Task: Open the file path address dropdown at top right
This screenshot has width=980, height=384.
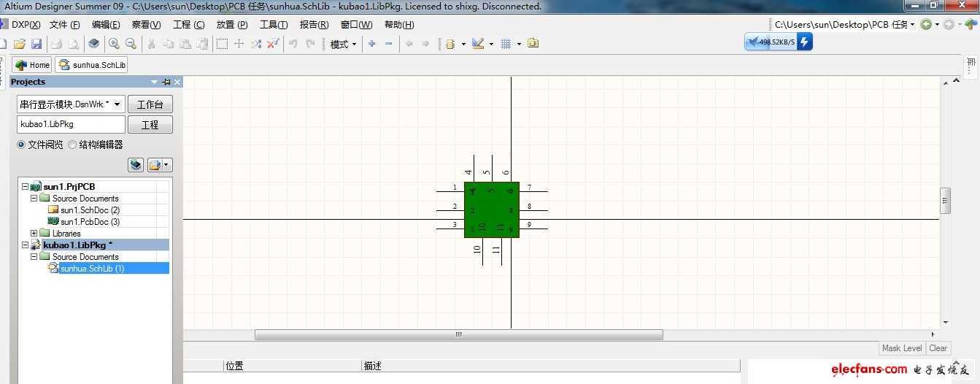Action: tap(912, 25)
